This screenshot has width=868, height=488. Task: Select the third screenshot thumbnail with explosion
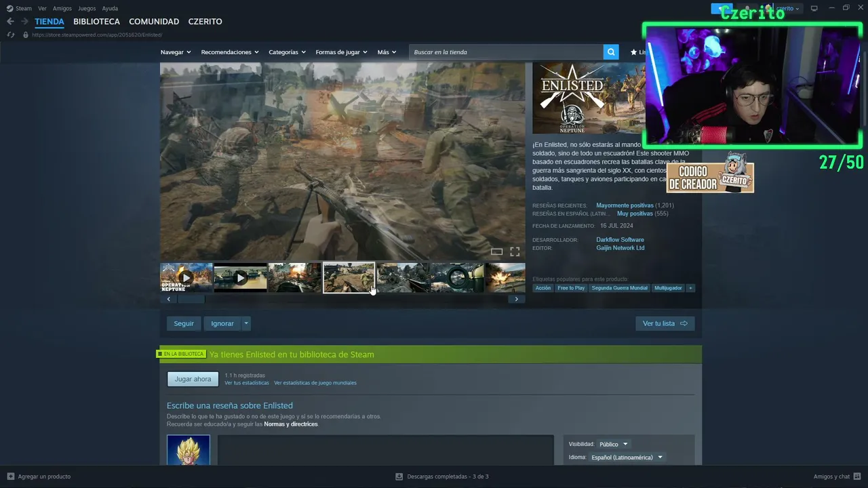(295, 278)
